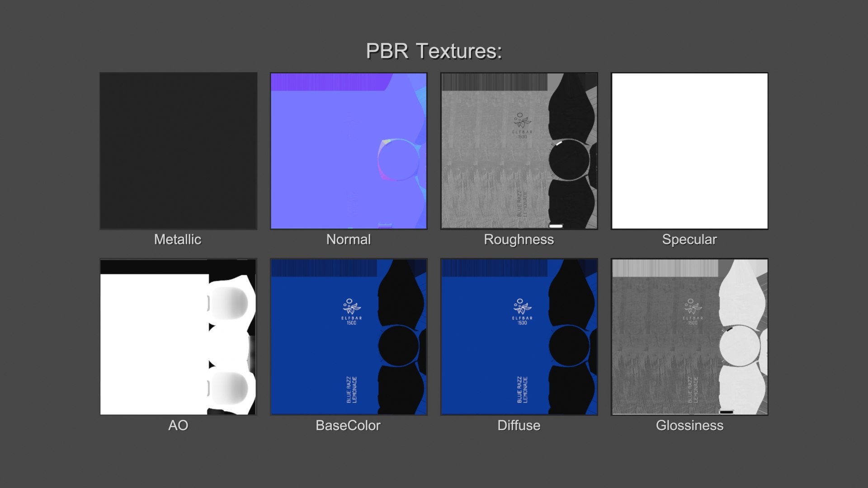Click the Metallic caption label

coord(178,239)
